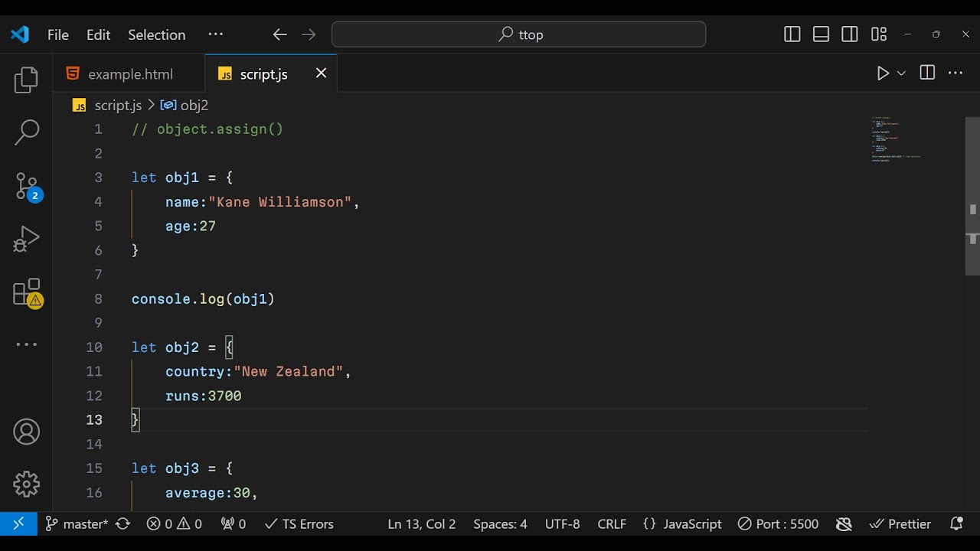Change encoding via UTF-8
Image resolution: width=980 pixels, height=551 pixels.
563,524
